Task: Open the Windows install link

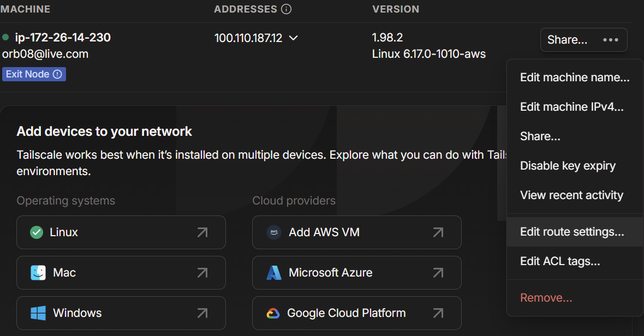Action: coord(121,313)
